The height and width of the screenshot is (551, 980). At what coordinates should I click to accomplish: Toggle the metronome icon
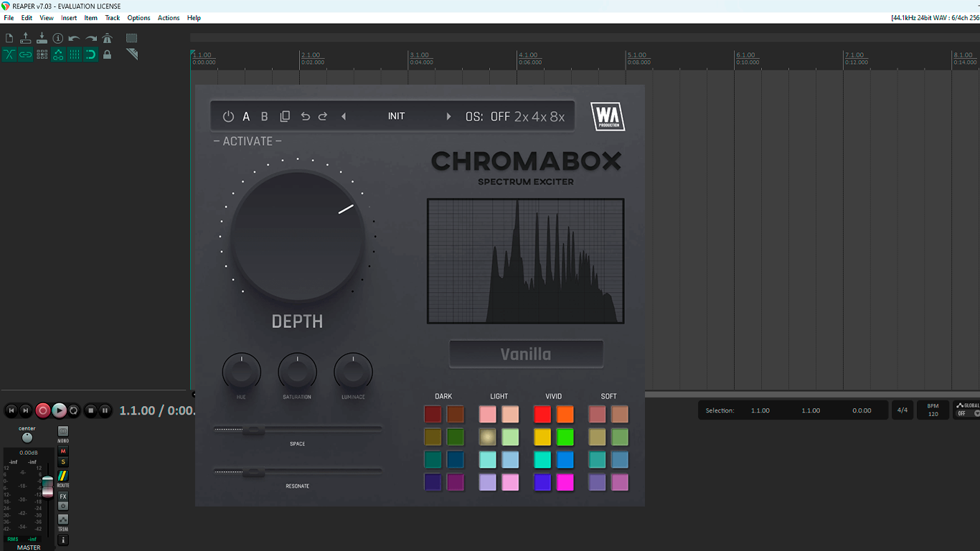click(108, 38)
